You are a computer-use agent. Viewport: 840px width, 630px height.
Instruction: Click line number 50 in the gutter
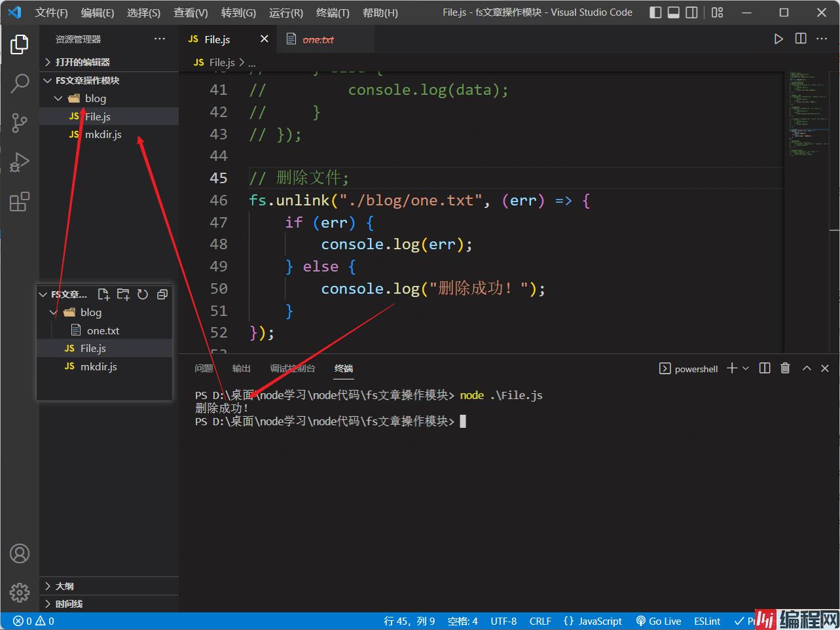(x=219, y=289)
